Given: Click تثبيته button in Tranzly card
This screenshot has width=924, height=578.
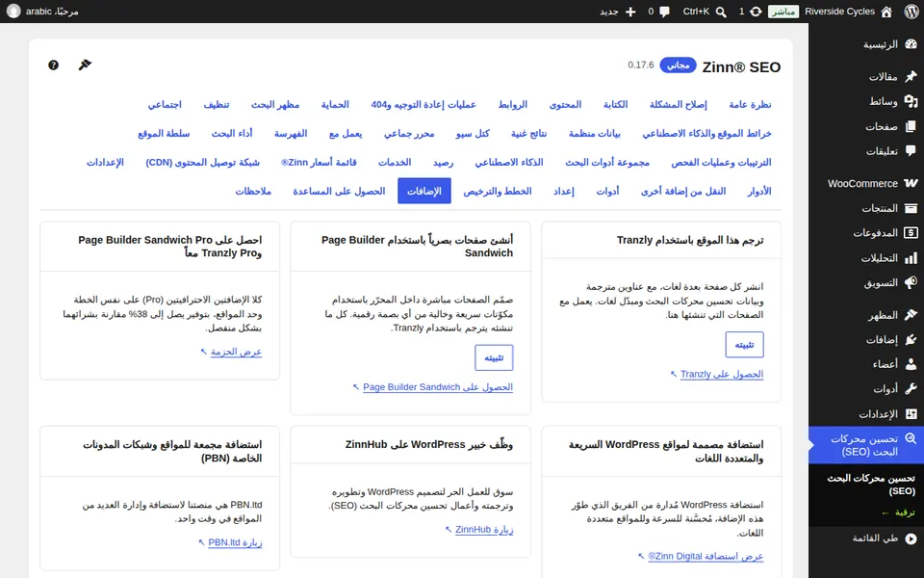Looking at the screenshot, I should (744, 345).
